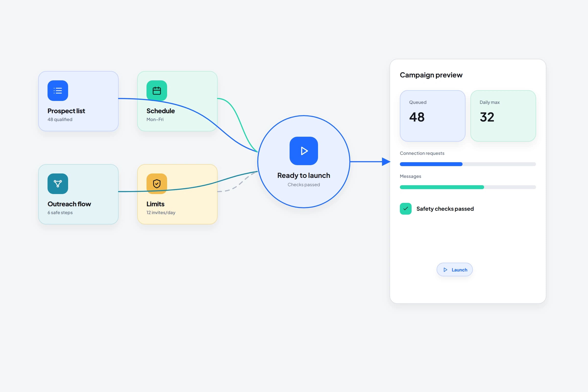Click the "Prospect list" card title
The image size is (588, 392).
tap(66, 111)
